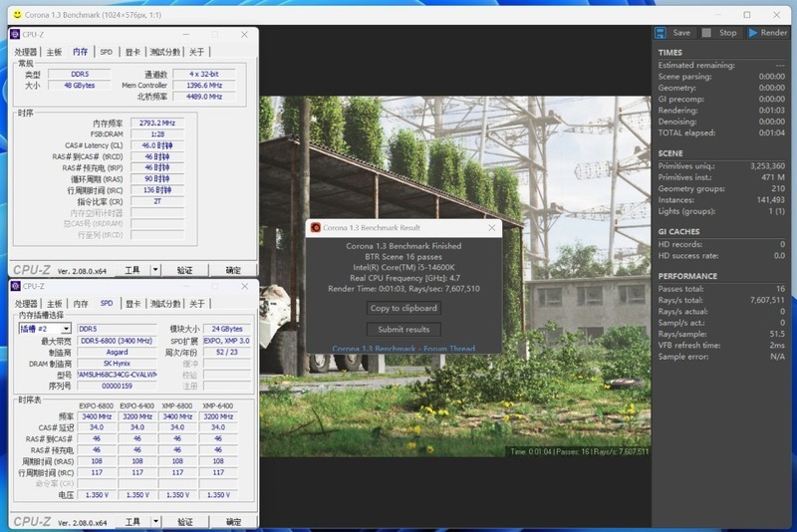Click the 46.0 CAS# Latency value

157,145
